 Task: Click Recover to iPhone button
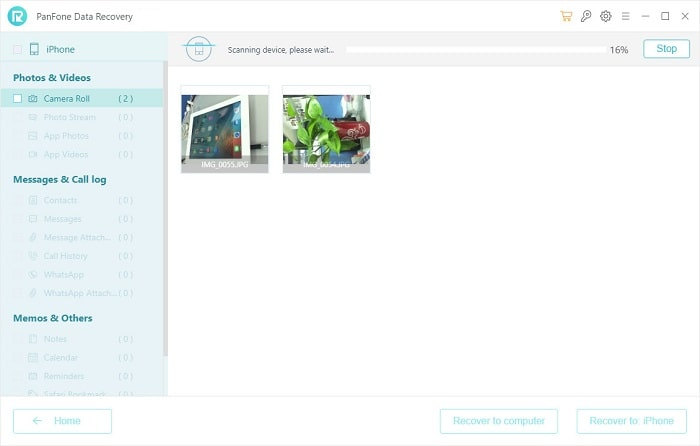click(x=631, y=421)
